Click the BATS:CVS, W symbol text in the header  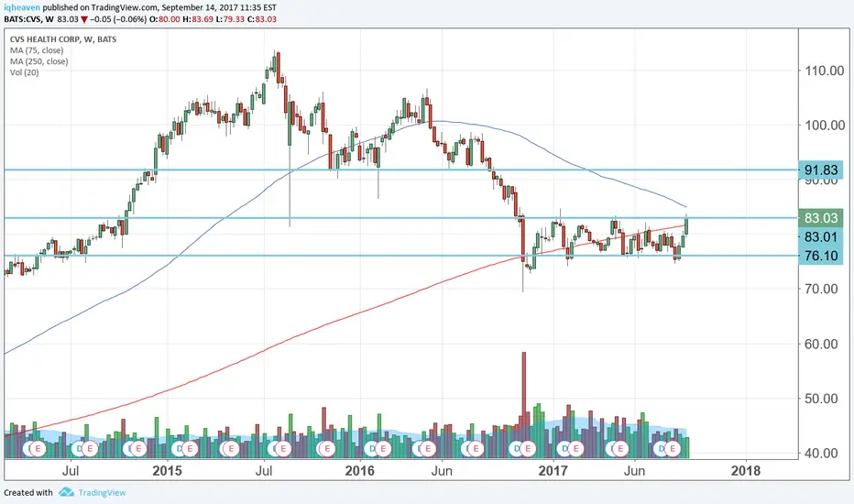point(28,19)
